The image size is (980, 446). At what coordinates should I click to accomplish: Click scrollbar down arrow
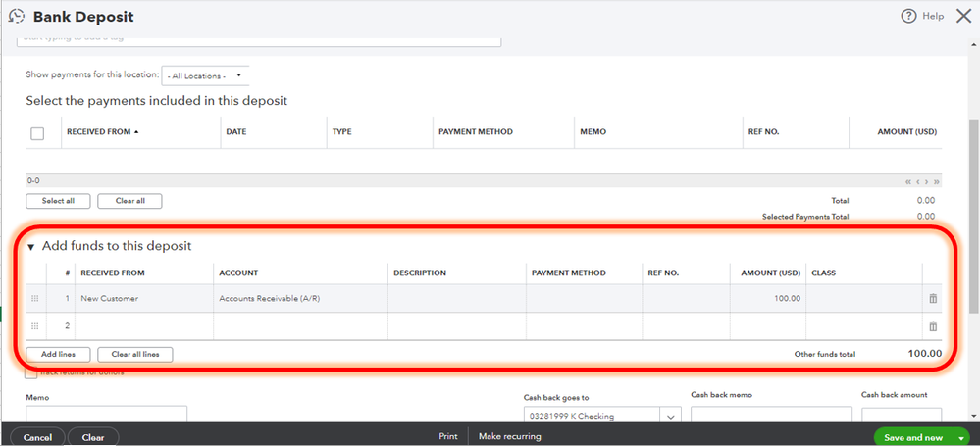(x=974, y=416)
